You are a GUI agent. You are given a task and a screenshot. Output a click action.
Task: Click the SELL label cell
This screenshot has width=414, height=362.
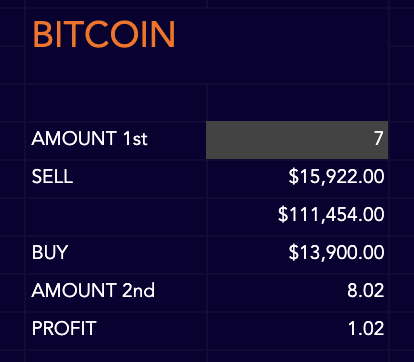pos(116,179)
